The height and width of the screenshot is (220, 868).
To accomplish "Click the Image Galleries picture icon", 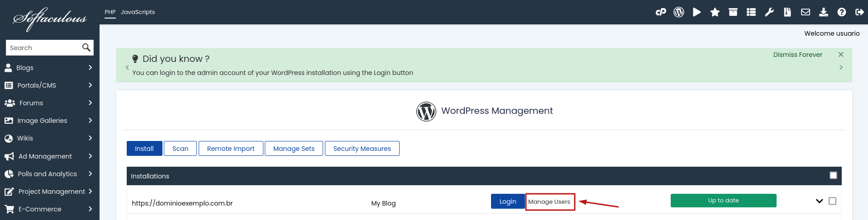I will coord(9,121).
